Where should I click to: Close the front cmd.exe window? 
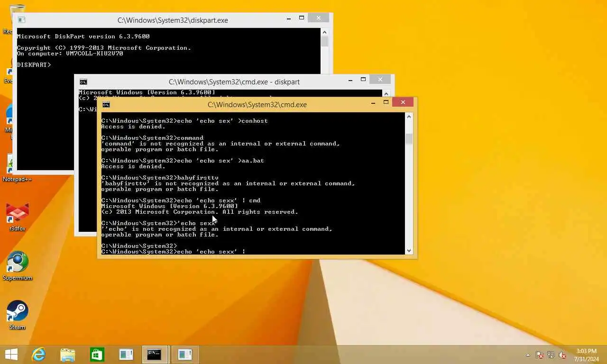coord(403,102)
